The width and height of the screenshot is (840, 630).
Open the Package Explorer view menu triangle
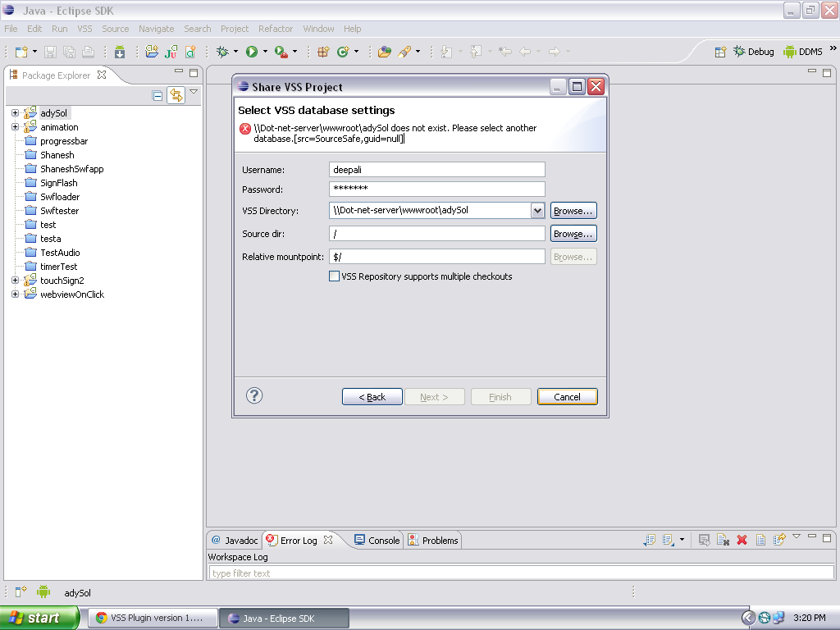(194, 92)
